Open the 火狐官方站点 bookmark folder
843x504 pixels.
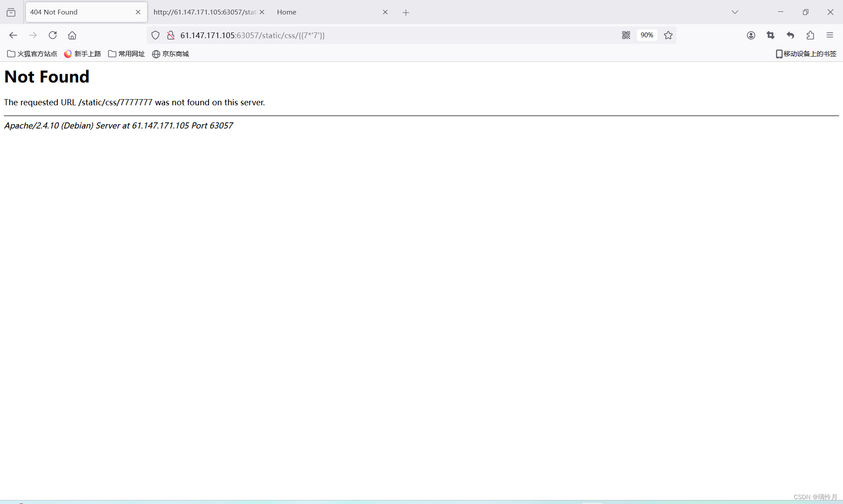(32, 54)
